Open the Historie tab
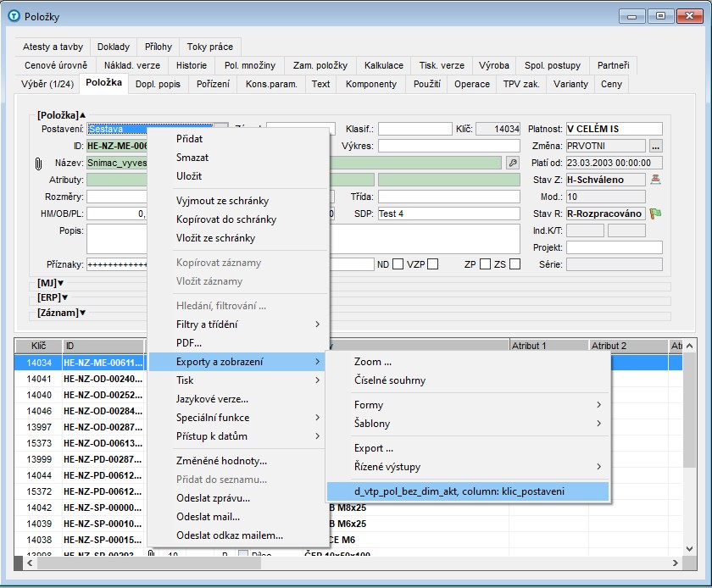The width and height of the screenshot is (712, 588). pyautogui.click(x=192, y=65)
